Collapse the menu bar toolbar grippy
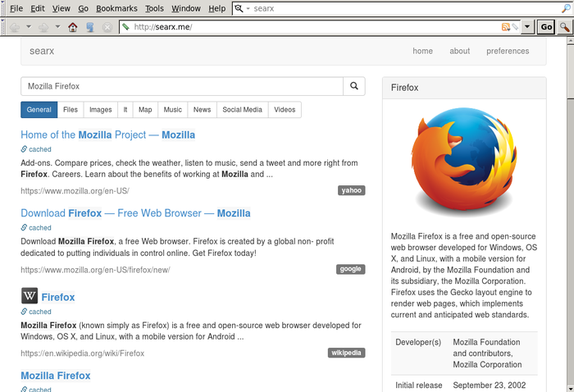This screenshot has width=574, height=392. pos(3,8)
